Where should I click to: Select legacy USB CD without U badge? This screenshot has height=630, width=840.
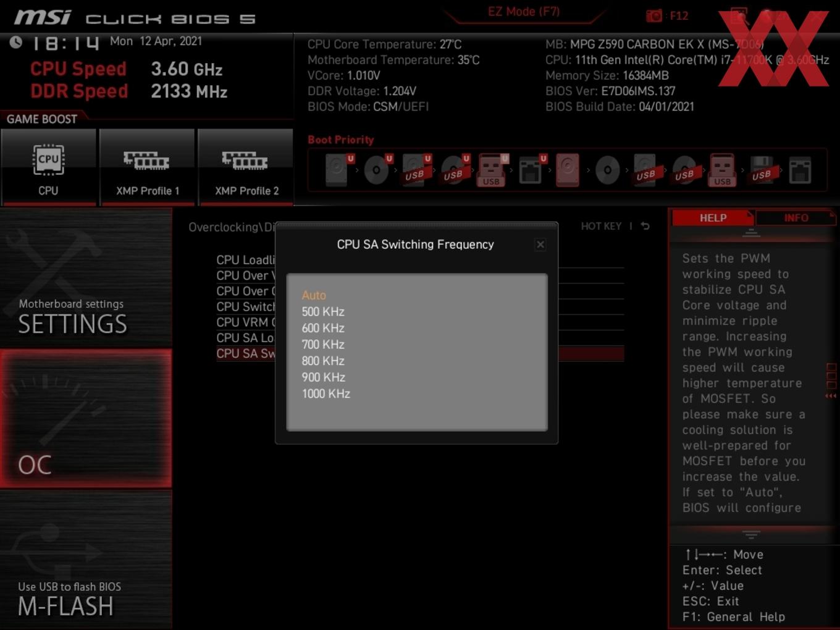684,170
